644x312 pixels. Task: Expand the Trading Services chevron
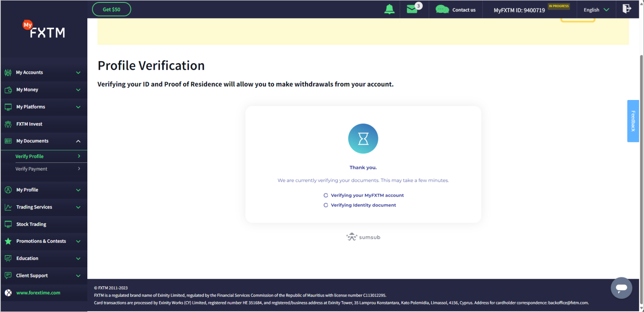point(78,207)
